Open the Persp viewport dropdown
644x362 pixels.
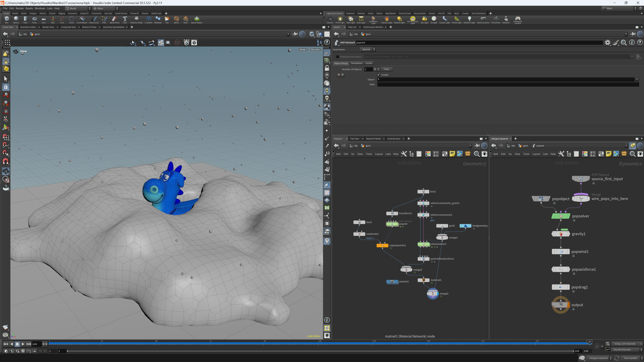click(303, 49)
